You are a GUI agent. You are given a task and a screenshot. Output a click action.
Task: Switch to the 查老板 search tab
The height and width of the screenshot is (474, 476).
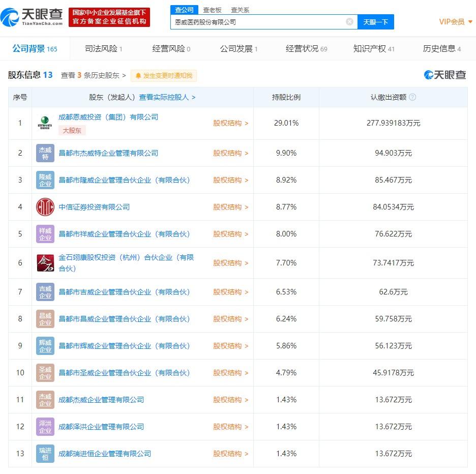(212, 10)
